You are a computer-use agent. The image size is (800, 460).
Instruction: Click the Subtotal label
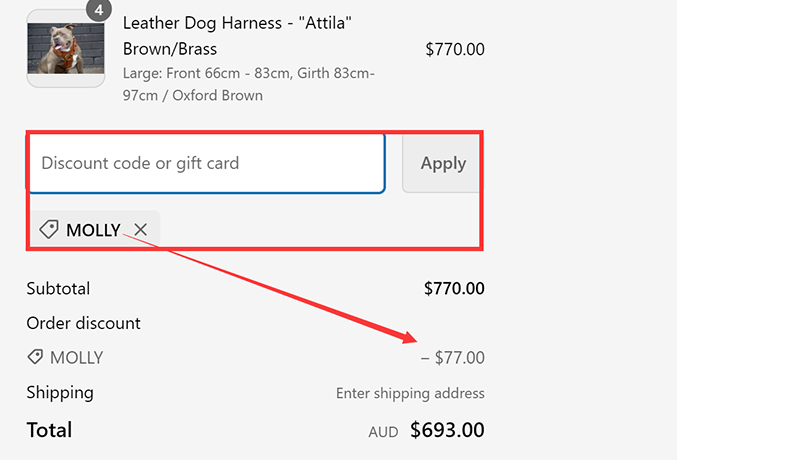coord(58,289)
